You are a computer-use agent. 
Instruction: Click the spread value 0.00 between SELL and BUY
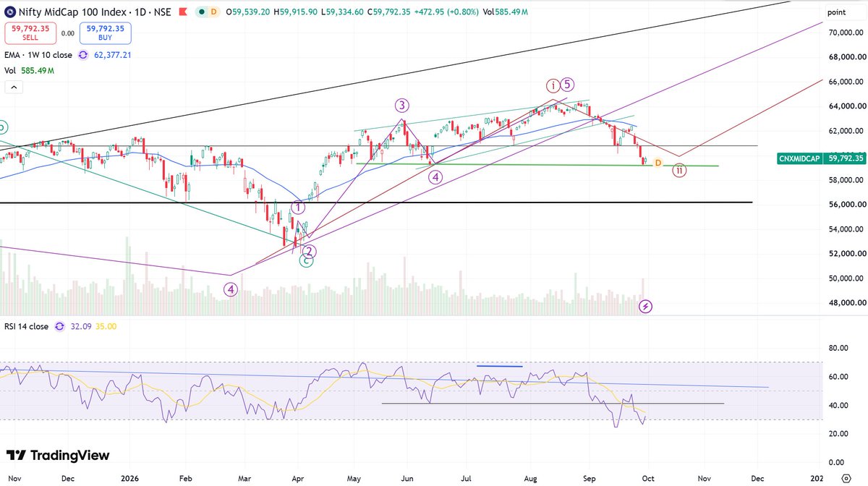[68, 33]
